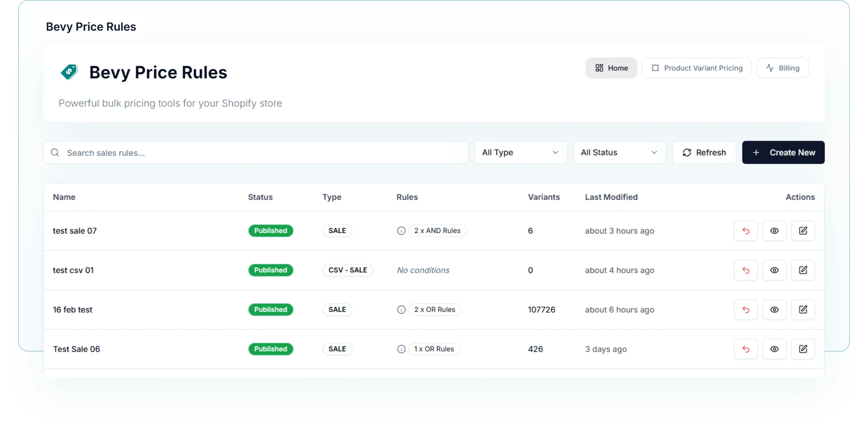Create a new price rule
Screen dimensions: 868x435
point(783,152)
